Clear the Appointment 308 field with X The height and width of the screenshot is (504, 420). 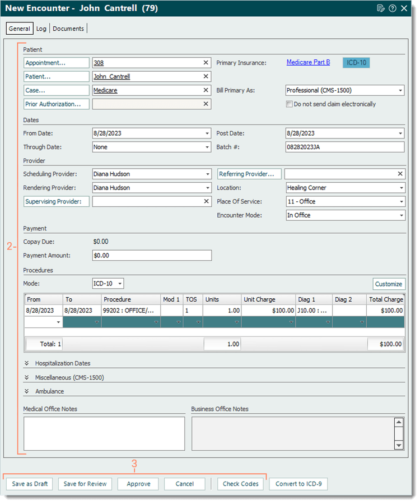[x=206, y=63]
